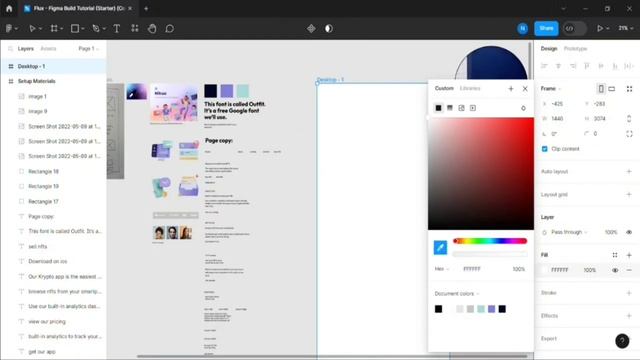Click the color saturation field
The width and height of the screenshot is (640, 360).
point(481,173)
